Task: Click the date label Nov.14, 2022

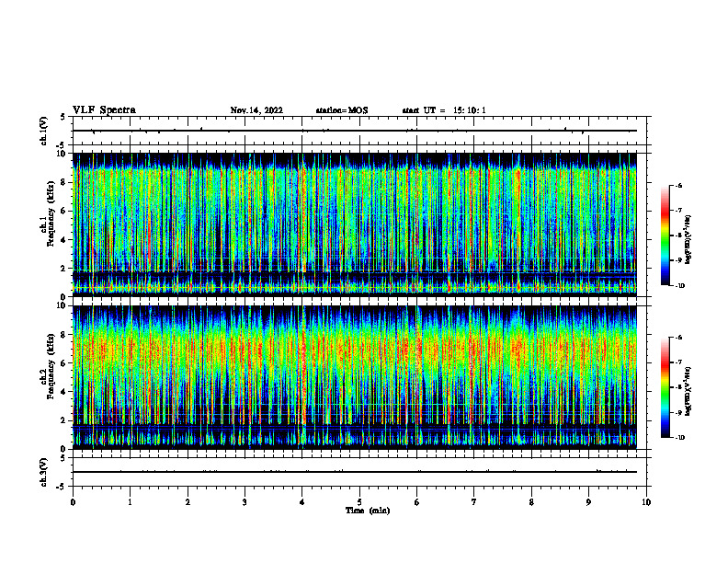Action: [x=256, y=110]
